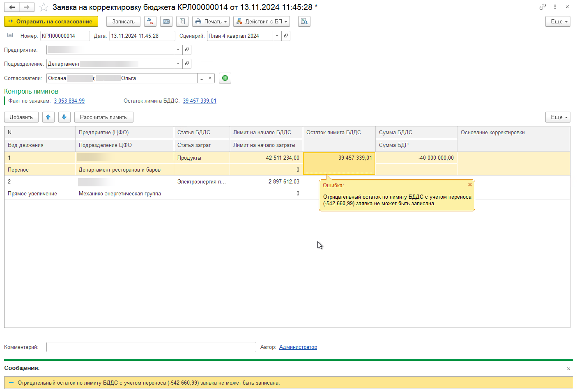This screenshot has width=577, height=392.
Task: Click the error message in Сообщения panel
Action: pyautogui.click(x=288, y=383)
